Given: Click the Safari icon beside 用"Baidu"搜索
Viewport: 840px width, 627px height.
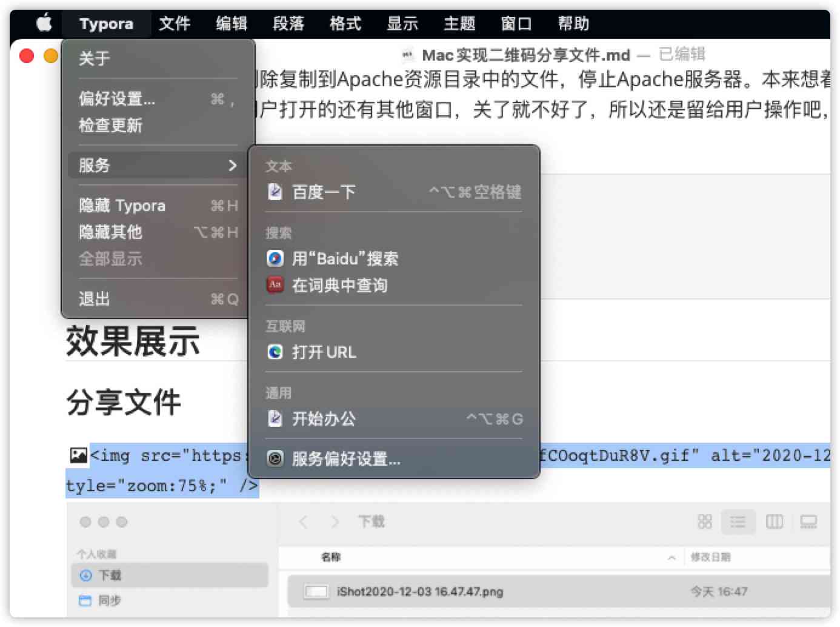Looking at the screenshot, I should click(275, 258).
